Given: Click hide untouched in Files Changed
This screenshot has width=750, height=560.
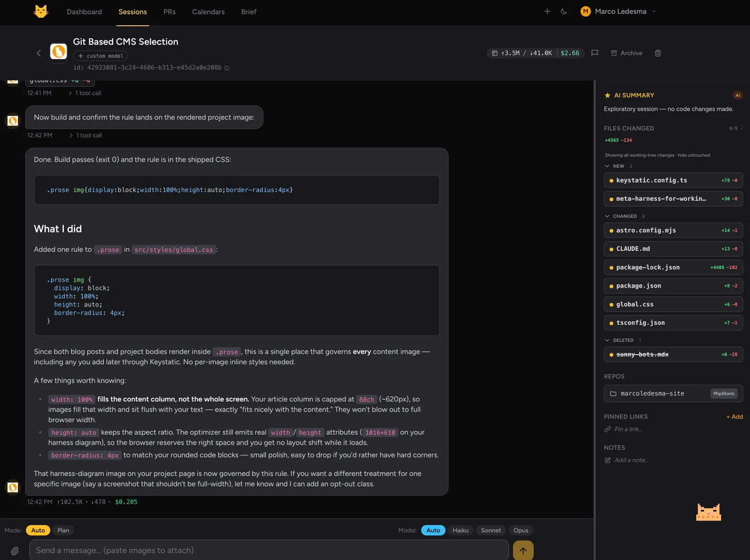Looking at the screenshot, I should pos(694,155).
